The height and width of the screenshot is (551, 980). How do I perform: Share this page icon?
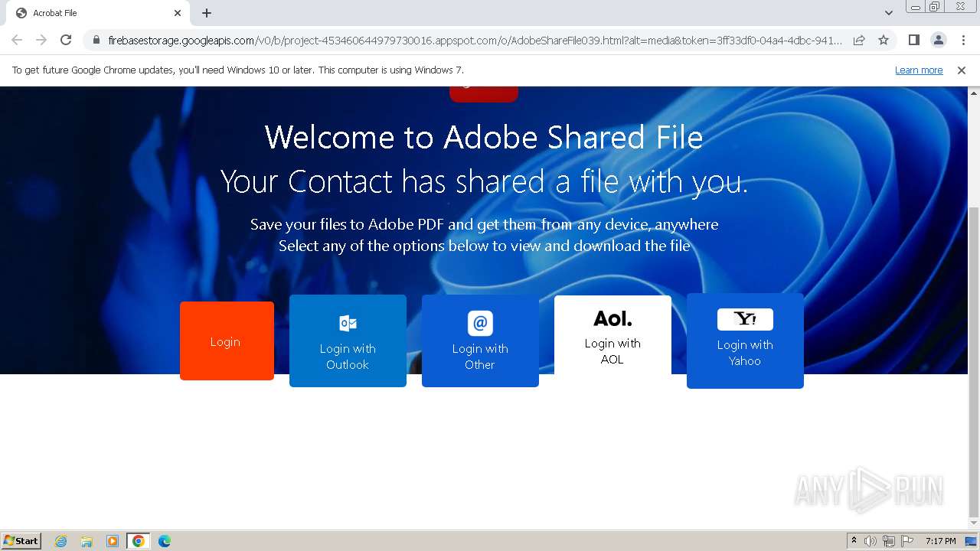[x=859, y=40]
